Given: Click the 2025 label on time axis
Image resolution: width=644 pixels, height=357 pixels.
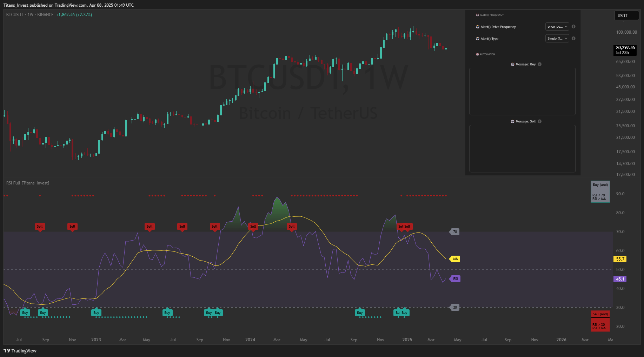Looking at the screenshot, I should 407,340.
